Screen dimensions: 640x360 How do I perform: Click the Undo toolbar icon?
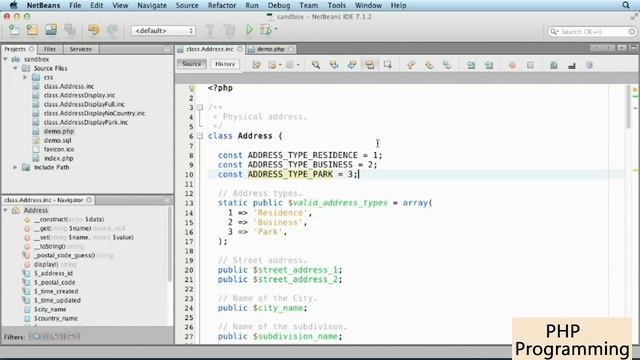(x=93, y=30)
